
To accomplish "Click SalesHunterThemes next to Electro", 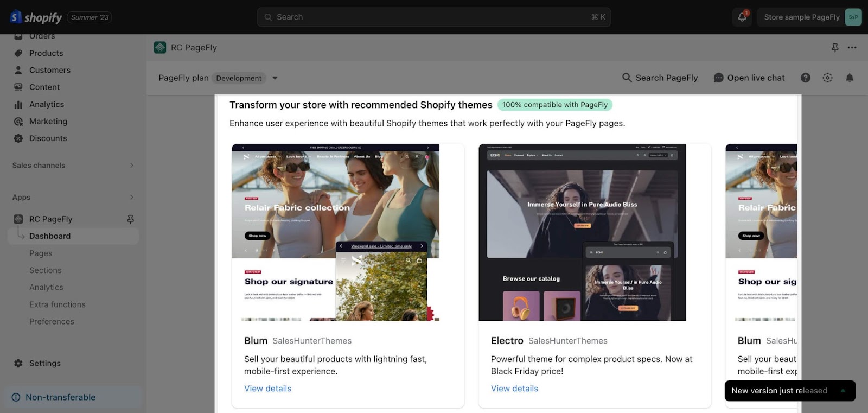I will coord(568,341).
